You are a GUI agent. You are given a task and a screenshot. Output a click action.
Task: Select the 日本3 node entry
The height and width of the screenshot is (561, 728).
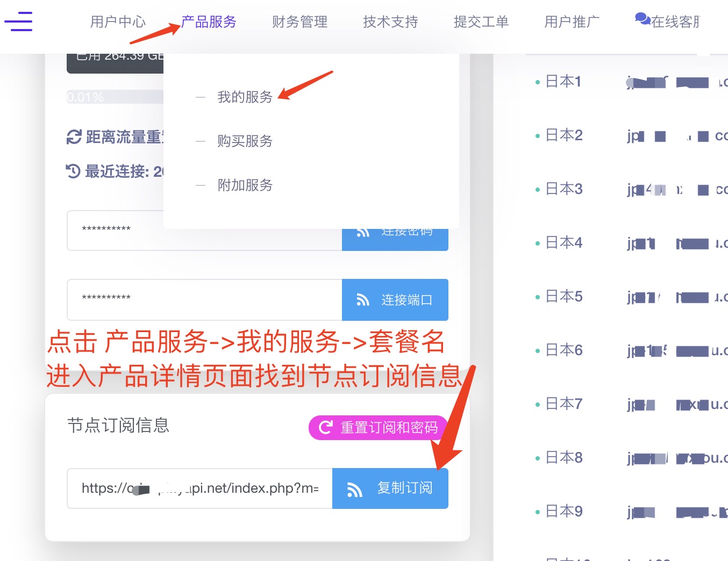[x=564, y=189]
